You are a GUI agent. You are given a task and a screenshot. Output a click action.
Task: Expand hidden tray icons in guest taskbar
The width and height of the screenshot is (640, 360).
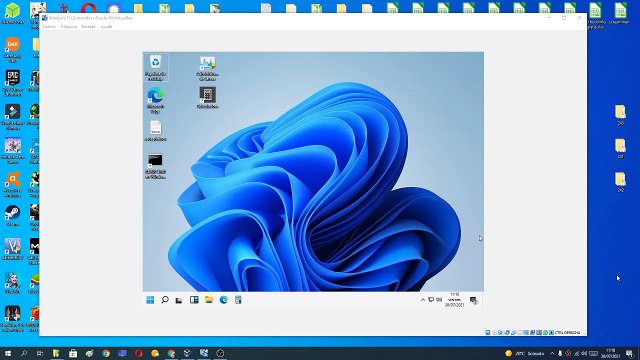tap(423, 300)
